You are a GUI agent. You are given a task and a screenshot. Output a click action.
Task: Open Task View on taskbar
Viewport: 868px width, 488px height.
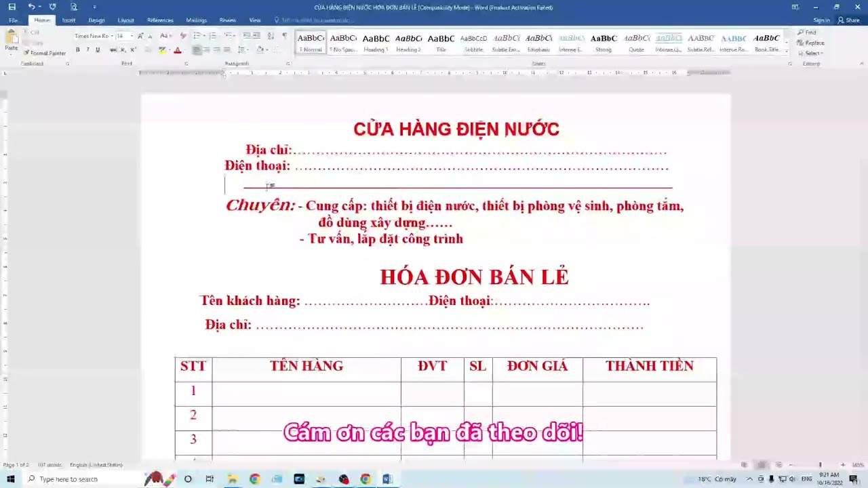point(210,479)
